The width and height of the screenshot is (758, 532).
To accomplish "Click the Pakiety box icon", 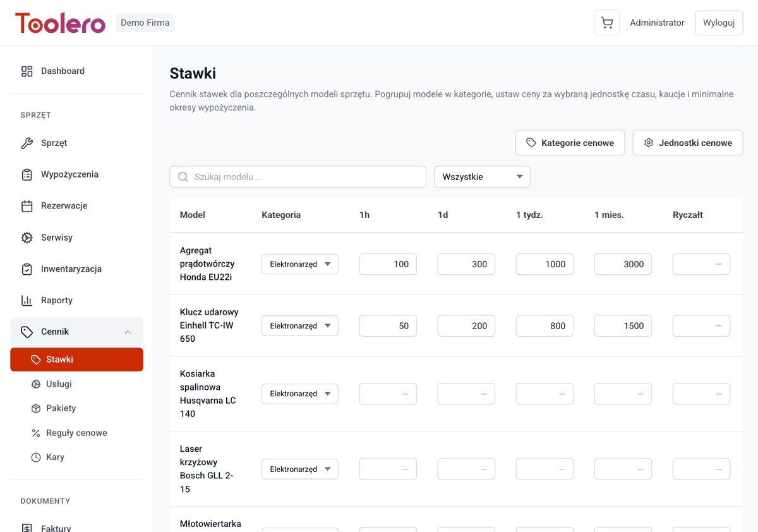I will tap(36, 409).
